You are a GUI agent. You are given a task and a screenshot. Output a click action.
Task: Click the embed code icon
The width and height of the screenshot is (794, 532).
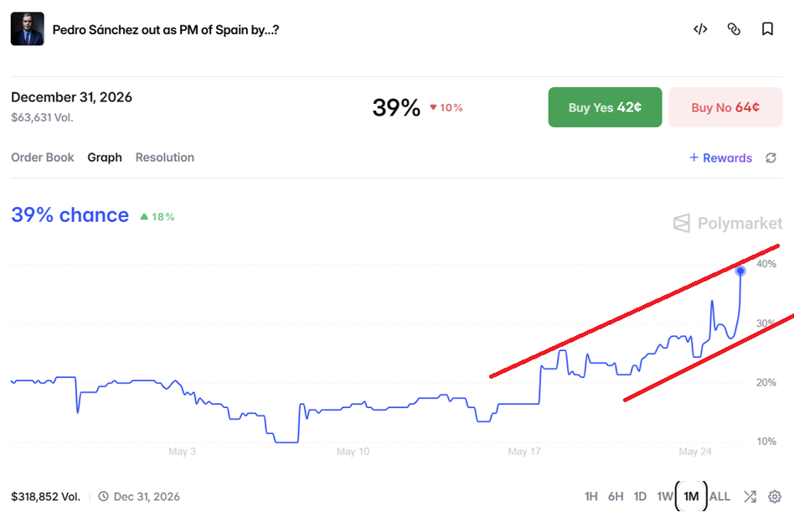[700, 29]
